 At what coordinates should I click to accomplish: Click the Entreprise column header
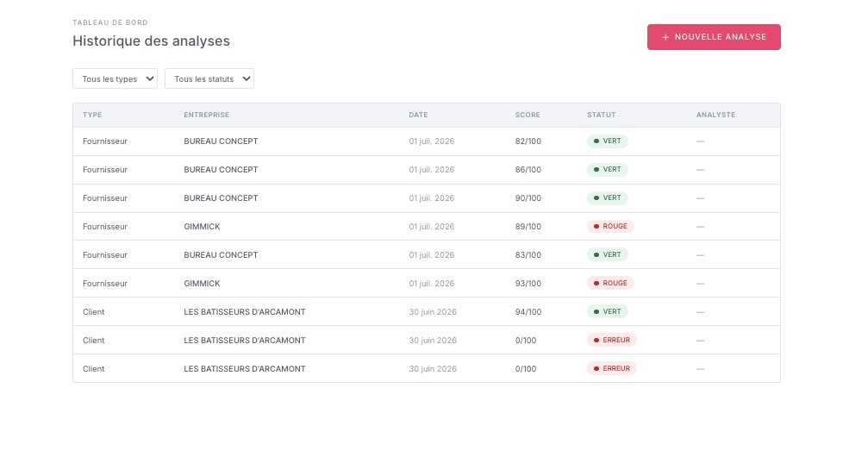(207, 115)
